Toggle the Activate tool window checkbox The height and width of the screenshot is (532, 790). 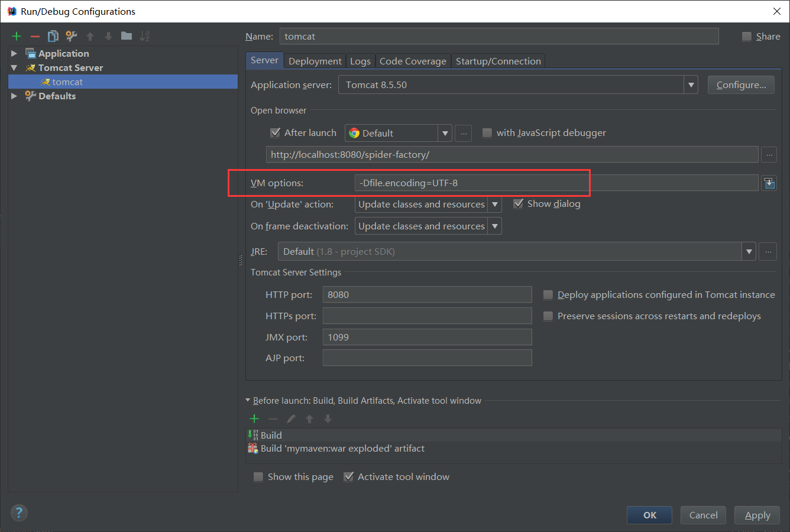click(348, 476)
